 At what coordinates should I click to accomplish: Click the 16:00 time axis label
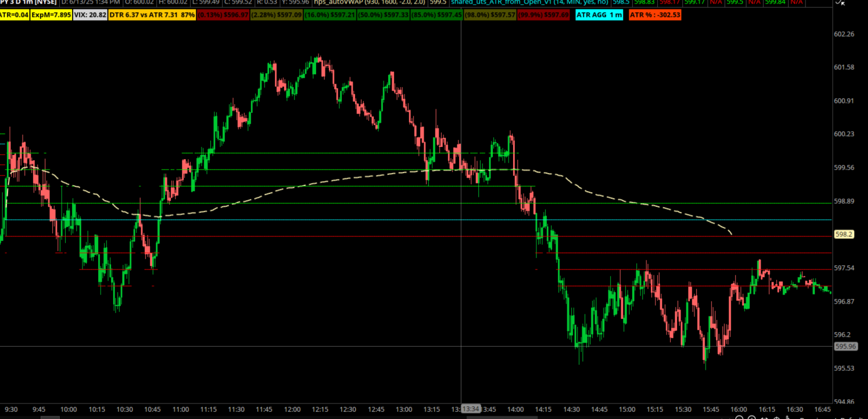tap(739, 409)
